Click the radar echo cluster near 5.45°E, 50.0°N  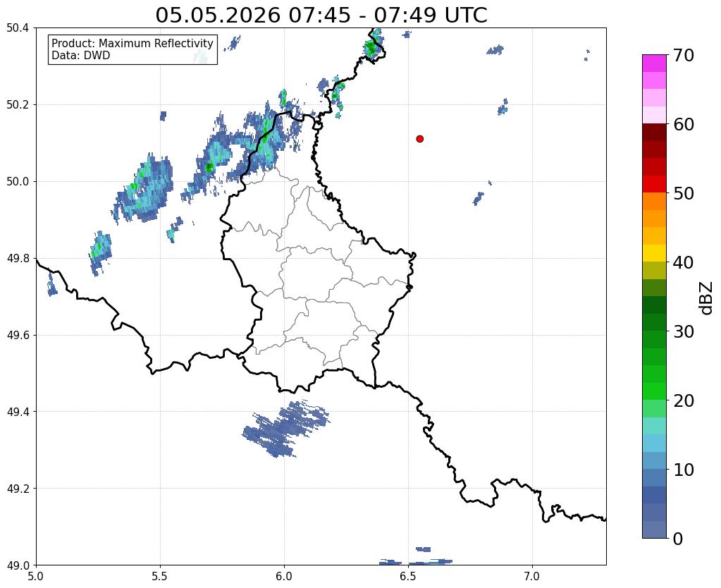[144, 190]
